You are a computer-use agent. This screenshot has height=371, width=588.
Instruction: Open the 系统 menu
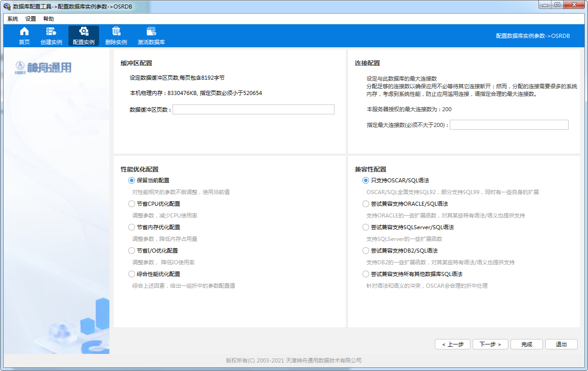tap(13, 19)
